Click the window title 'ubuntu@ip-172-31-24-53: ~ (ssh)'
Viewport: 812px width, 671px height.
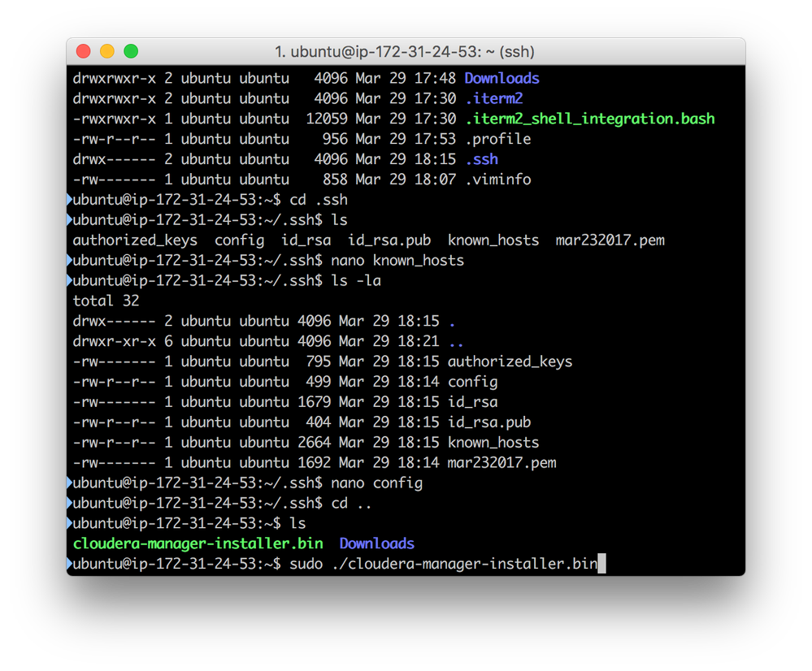point(406,50)
